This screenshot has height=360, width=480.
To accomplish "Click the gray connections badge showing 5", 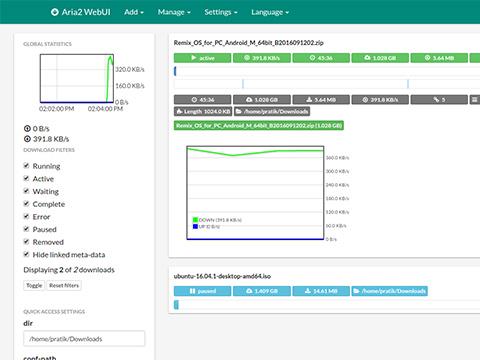I will (439, 100).
